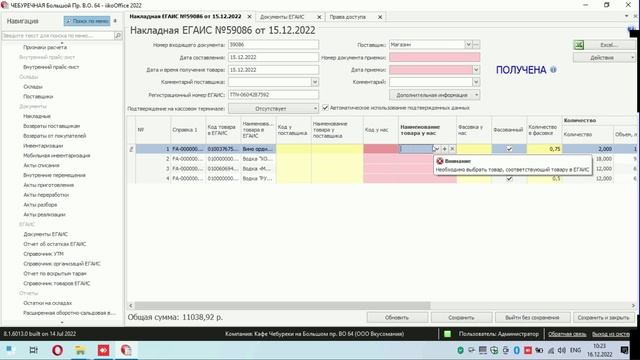Open the tab list arrow at right of tabs

(x=627, y=16)
